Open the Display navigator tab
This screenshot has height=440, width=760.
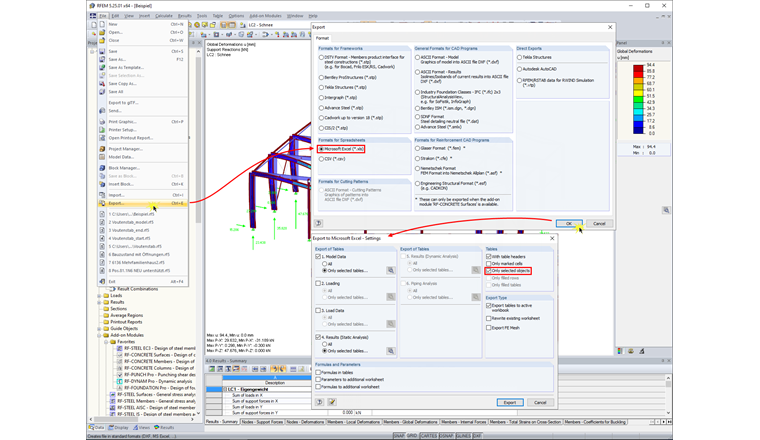point(119,427)
